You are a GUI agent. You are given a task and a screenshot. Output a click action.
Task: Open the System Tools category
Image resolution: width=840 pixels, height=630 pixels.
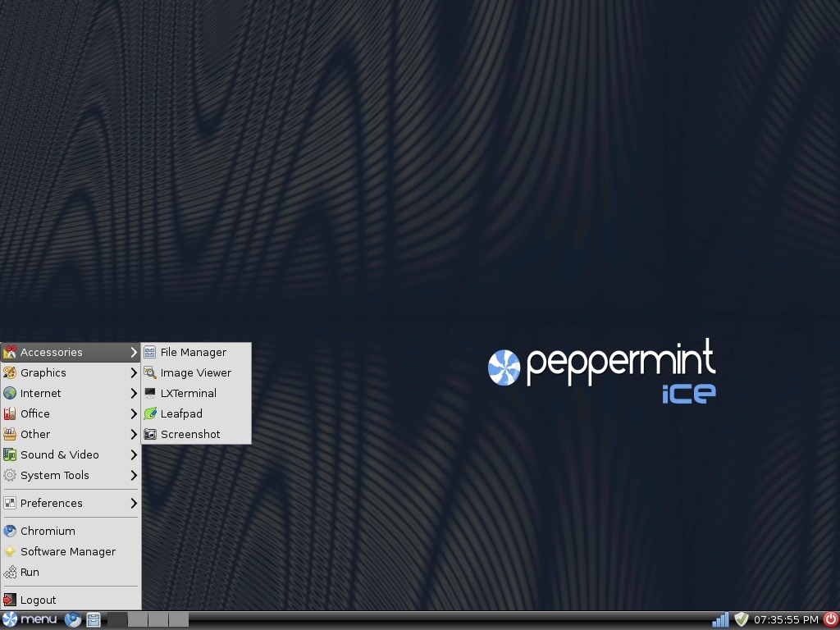(x=71, y=475)
